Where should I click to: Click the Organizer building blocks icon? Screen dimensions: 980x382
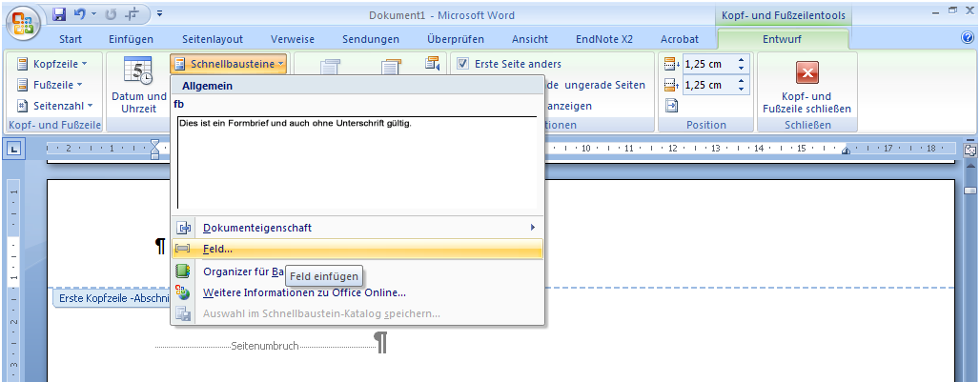pos(183,271)
